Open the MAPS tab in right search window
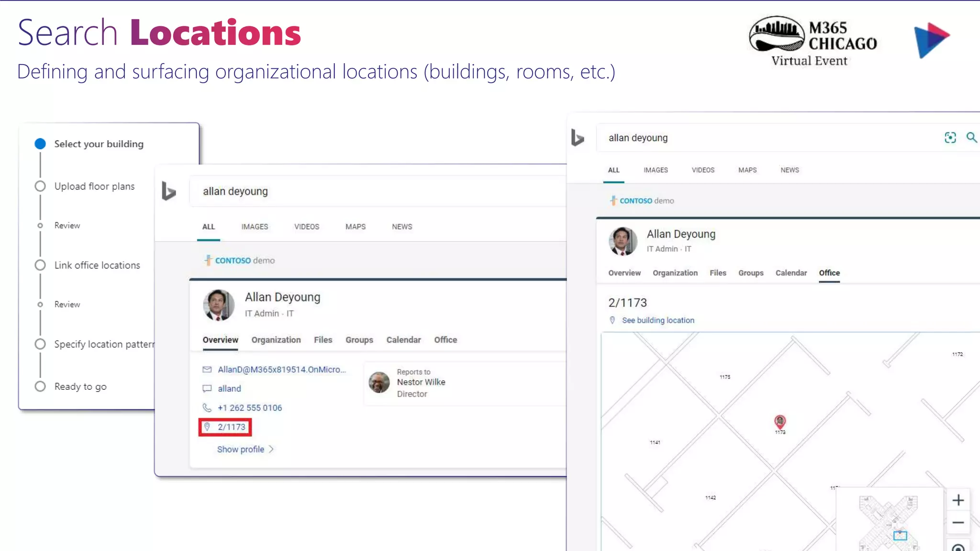This screenshot has height=551, width=980. coord(747,170)
